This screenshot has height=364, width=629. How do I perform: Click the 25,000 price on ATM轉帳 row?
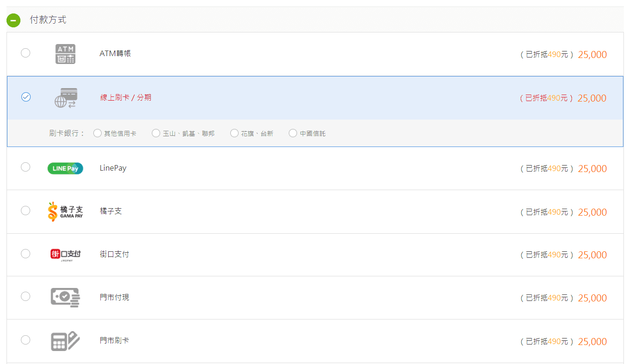click(592, 55)
